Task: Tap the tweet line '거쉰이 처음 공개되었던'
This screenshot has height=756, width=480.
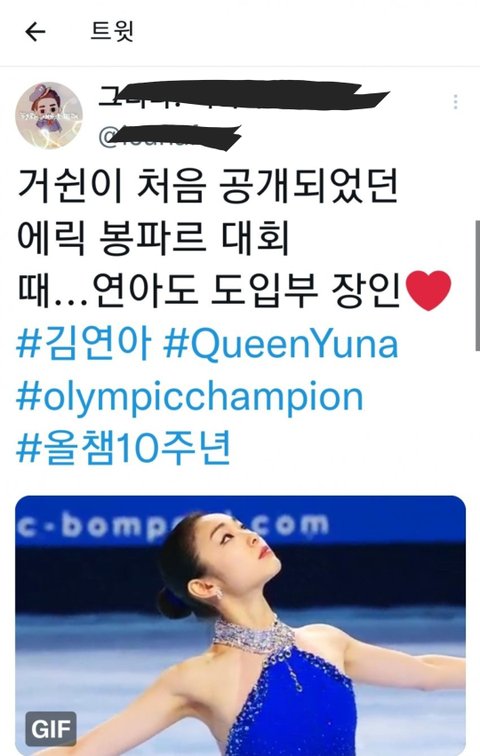Action: point(208,185)
